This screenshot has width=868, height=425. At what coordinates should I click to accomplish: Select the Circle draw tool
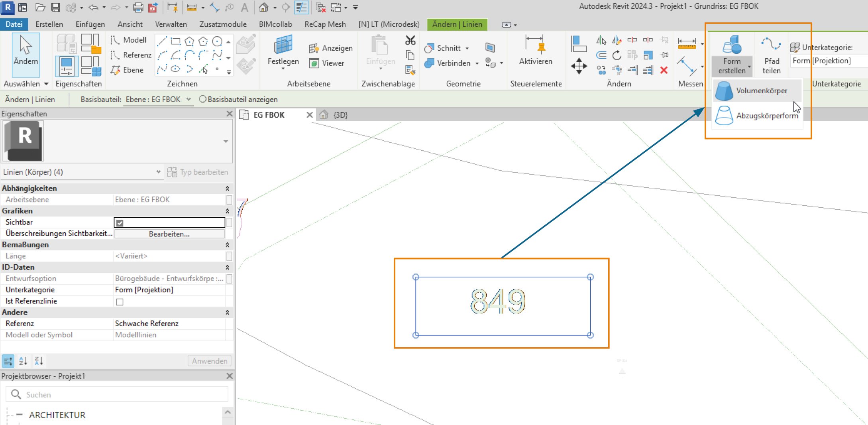click(217, 41)
